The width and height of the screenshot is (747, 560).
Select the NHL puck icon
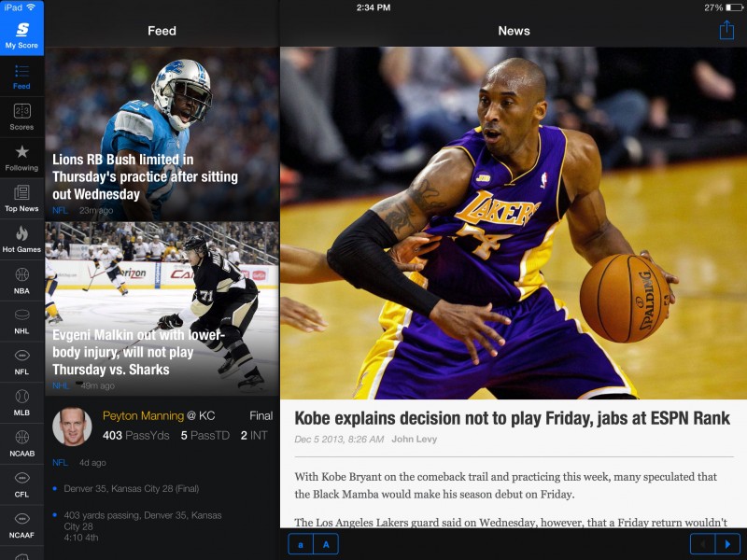21,321
